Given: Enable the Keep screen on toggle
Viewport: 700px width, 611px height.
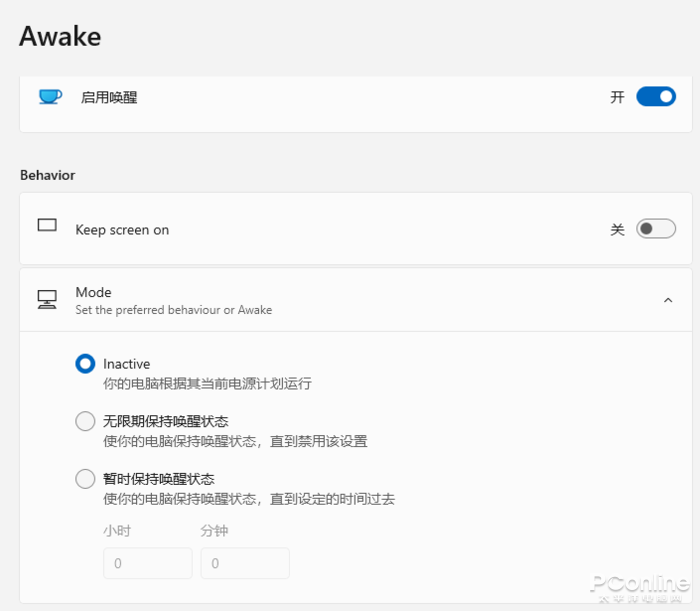Looking at the screenshot, I should coord(656,229).
